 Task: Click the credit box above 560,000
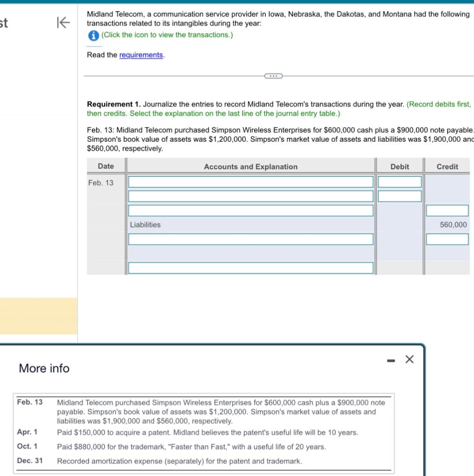[447, 211]
